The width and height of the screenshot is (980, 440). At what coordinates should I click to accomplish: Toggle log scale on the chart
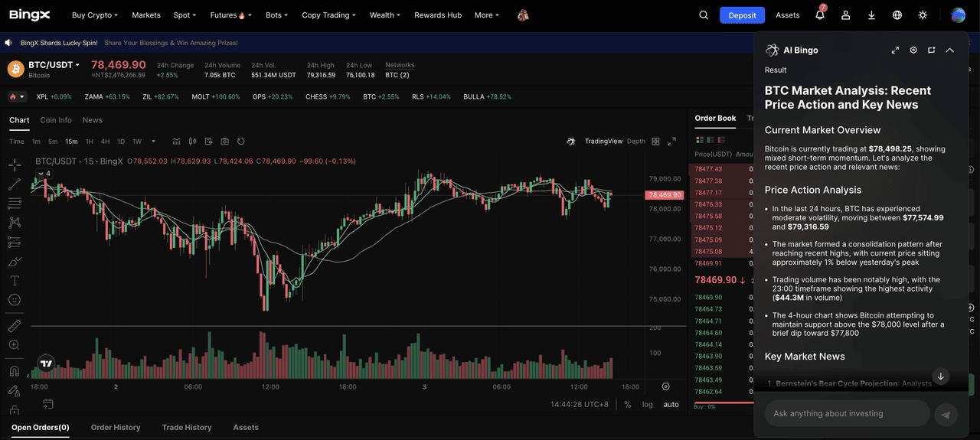648,404
